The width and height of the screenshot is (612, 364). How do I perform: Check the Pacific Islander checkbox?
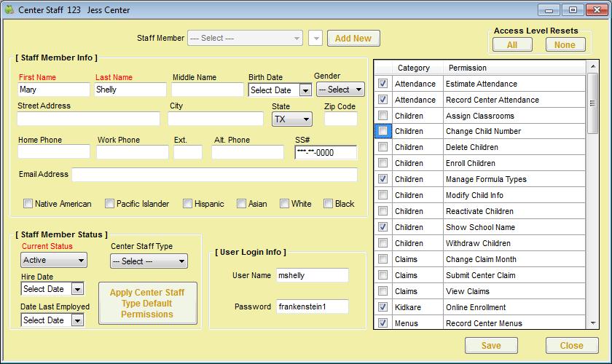109,204
